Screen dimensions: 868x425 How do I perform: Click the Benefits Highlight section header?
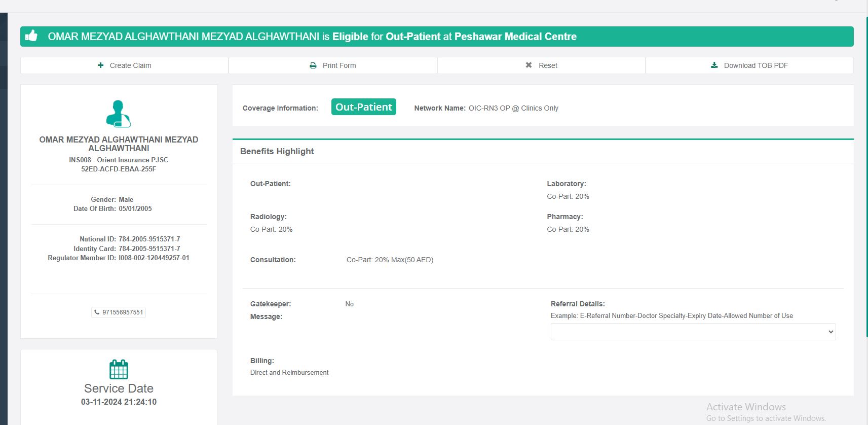[x=277, y=151]
